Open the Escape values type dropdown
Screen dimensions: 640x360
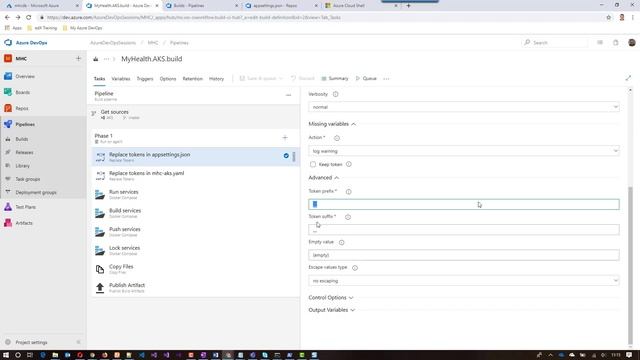(464, 281)
